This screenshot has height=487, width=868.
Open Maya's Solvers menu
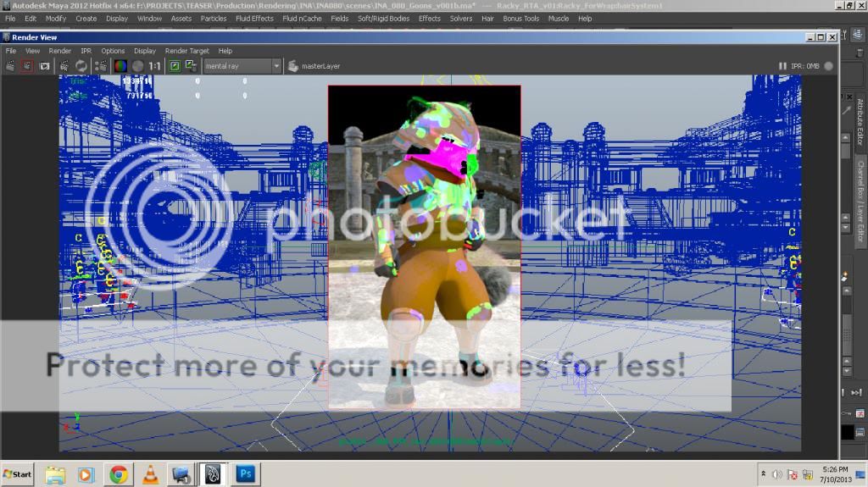coord(460,19)
